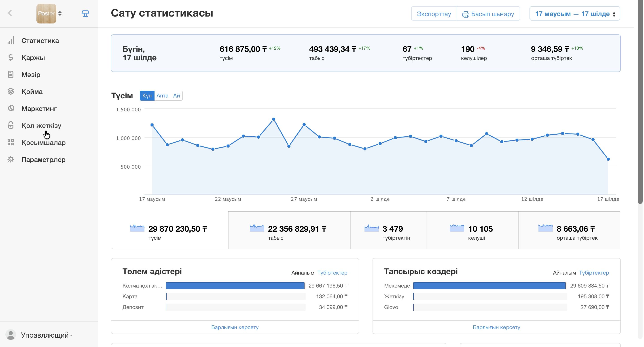Open the Параметрлер gear icon
This screenshot has height=347, width=644.
click(11, 159)
